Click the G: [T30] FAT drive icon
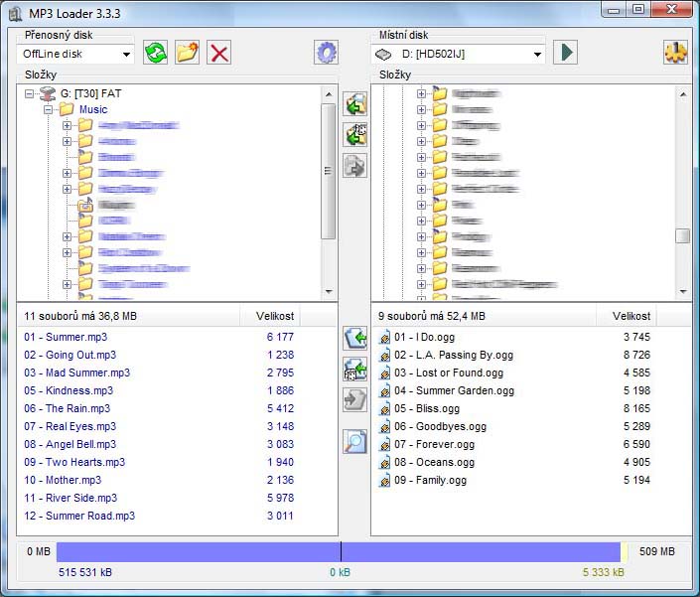The width and height of the screenshot is (700, 597). pos(48,93)
